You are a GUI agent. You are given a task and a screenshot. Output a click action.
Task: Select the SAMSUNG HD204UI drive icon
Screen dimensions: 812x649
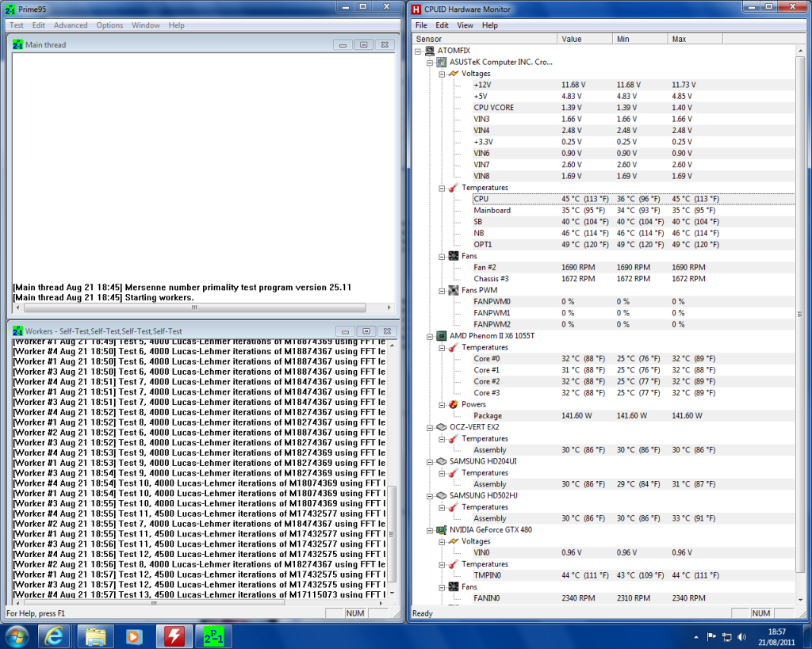point(442,462)
